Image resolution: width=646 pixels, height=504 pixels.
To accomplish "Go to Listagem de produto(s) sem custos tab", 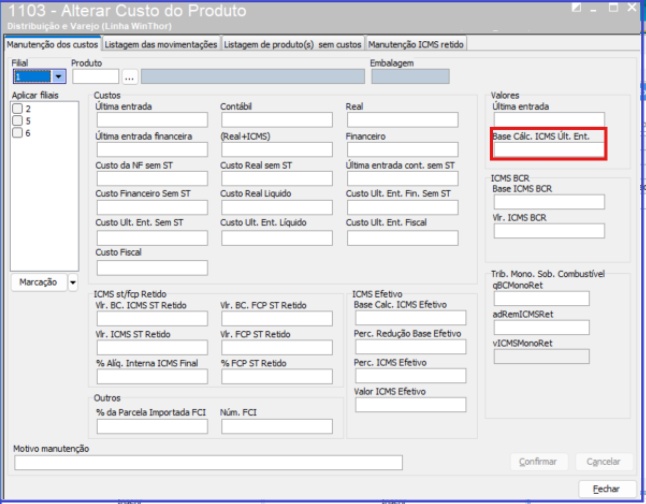I will (x=293, y=45).
